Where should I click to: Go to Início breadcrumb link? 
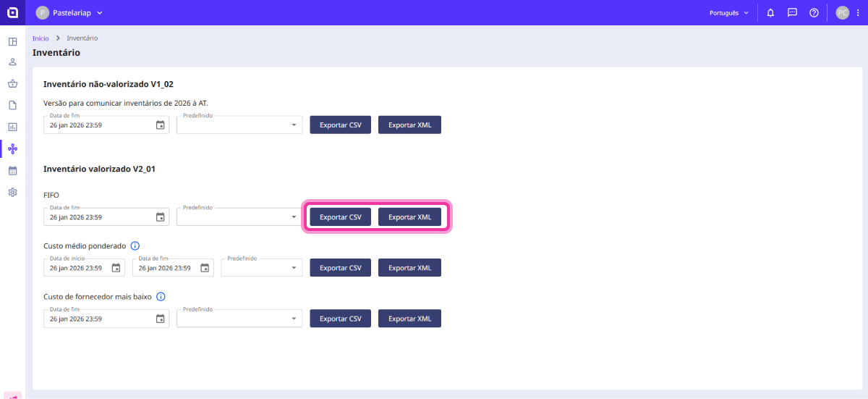tap(41, 38)
